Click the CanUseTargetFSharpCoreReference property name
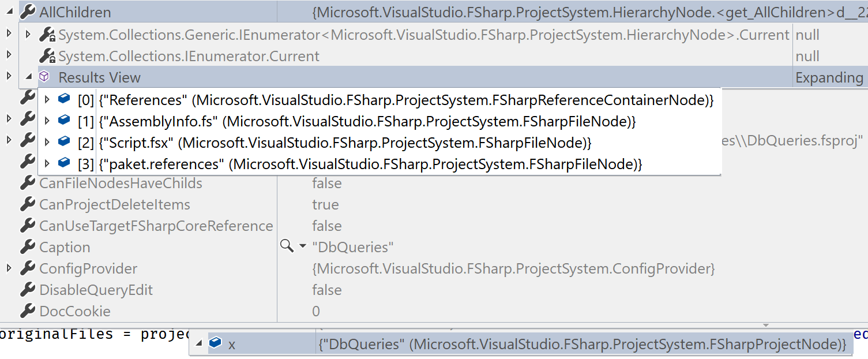 point(156,226)
